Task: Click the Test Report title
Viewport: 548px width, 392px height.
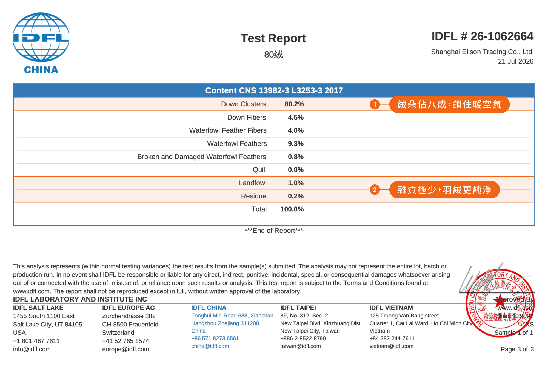Action: [273, 38]
